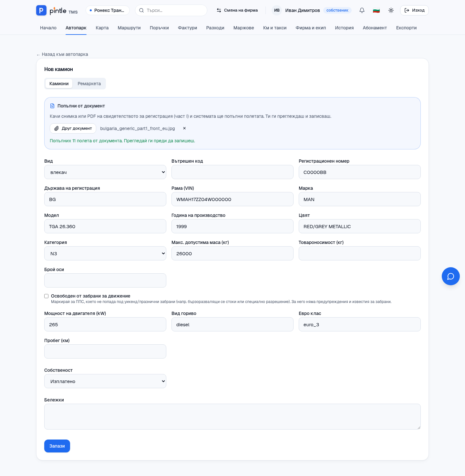Open the chat support bubble
This screenshot has width=465, height=476.
coord(451,276)
